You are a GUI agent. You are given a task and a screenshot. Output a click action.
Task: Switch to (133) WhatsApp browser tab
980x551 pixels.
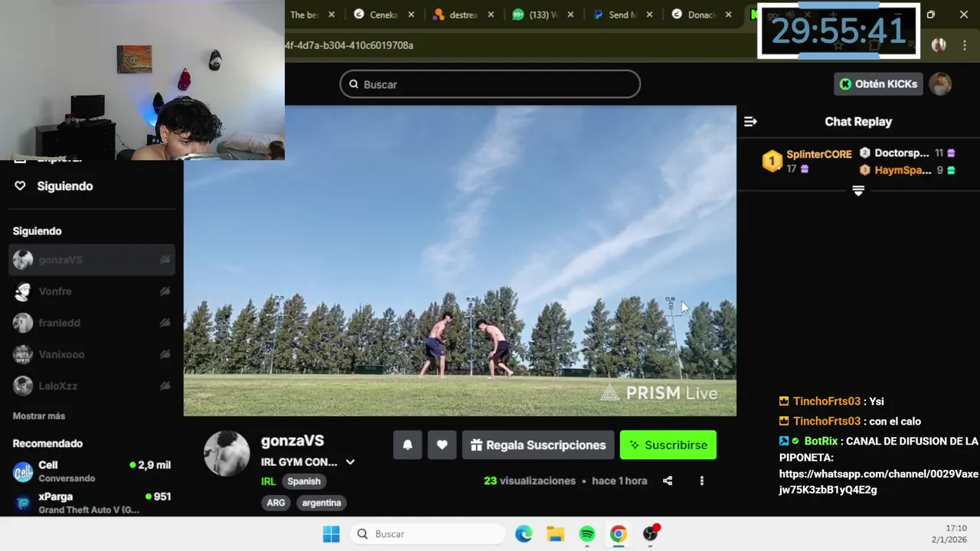tap(543, 15)
